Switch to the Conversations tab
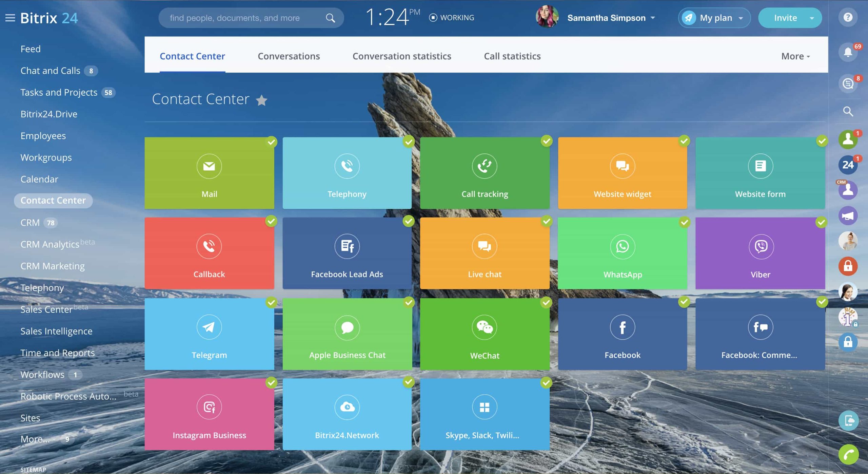This screenshot has width=868, height=474. click(x=289, y=56)
